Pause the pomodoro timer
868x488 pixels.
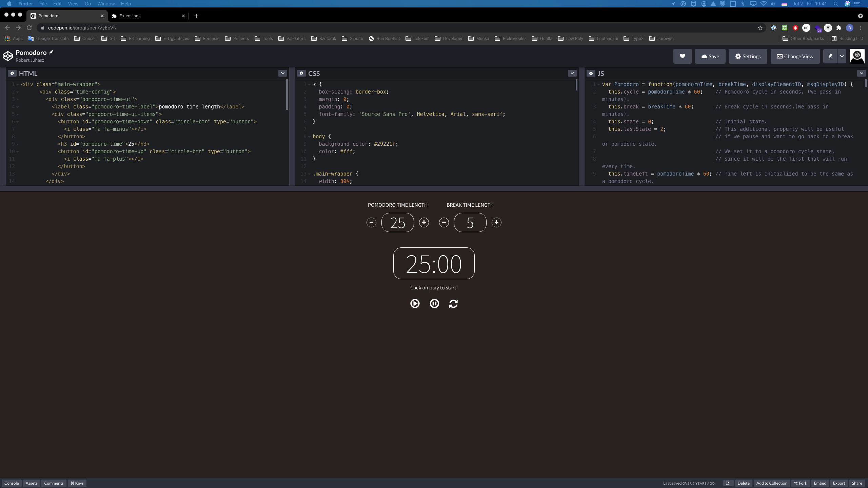(434, 303)
